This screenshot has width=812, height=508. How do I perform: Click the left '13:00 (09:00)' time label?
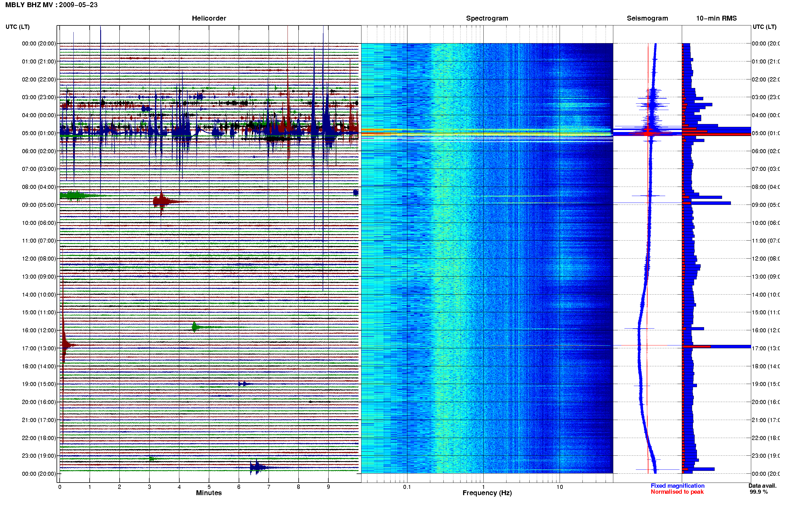tap(39, 277)
